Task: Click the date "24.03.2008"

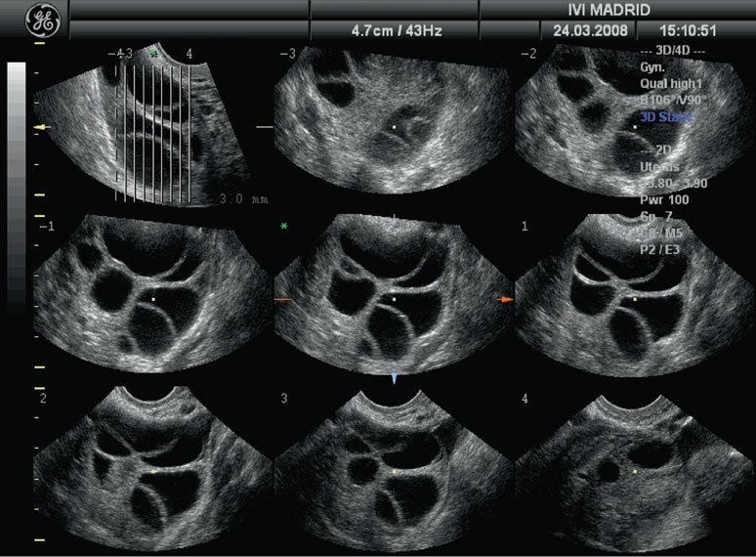Action: tap(590, 31)
